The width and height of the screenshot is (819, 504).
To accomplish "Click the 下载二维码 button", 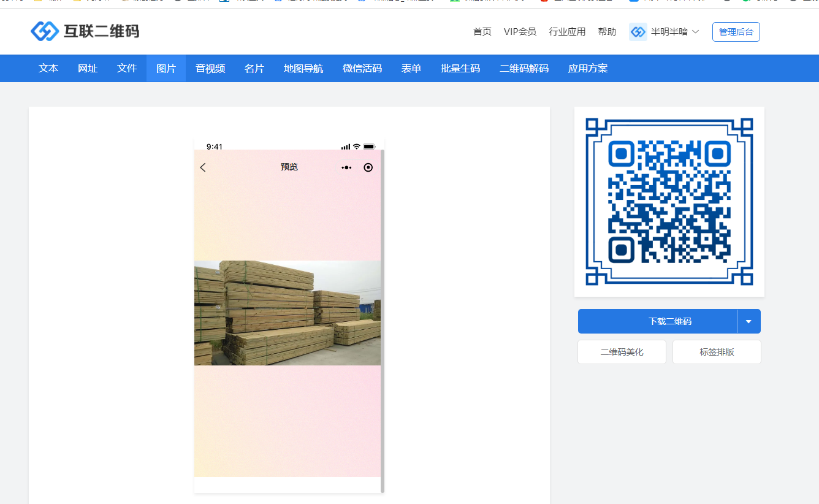I will tap(658, 321).
